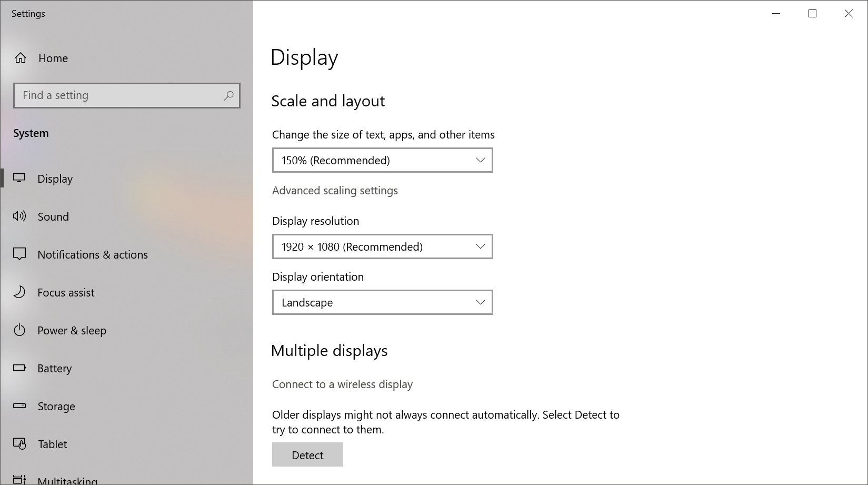Open Home settings page label
The image size is (868, 485).
pos(53,58)
